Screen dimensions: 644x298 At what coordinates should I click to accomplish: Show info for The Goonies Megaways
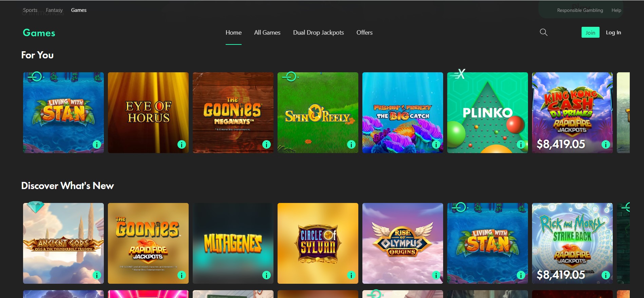(266, 145)
